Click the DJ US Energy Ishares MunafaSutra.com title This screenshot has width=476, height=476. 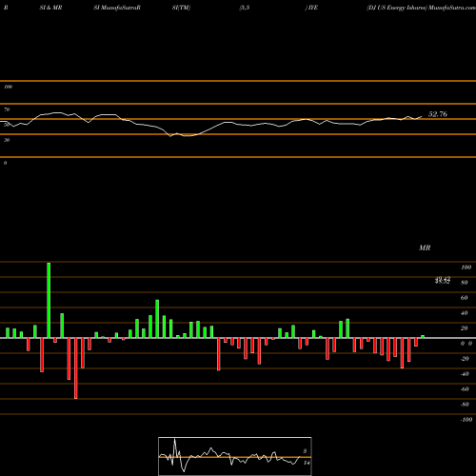[421, 8]
